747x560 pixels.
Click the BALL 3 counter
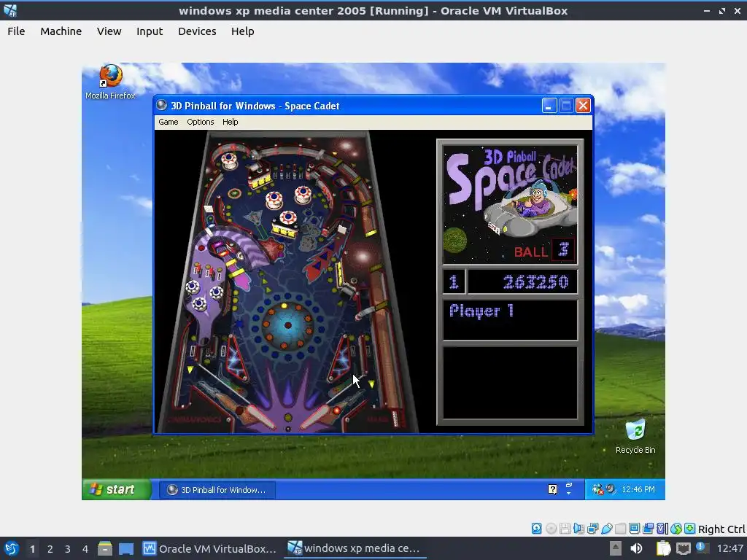pos(544,251)
